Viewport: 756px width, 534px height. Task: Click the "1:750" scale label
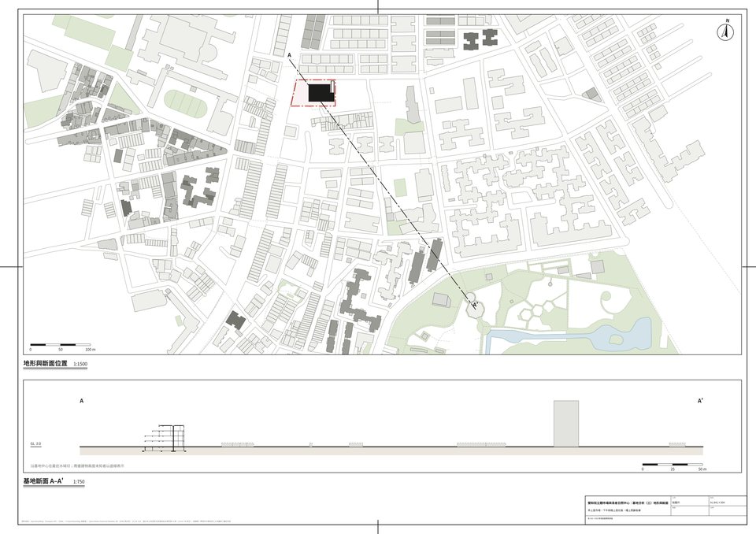[79, 482]
